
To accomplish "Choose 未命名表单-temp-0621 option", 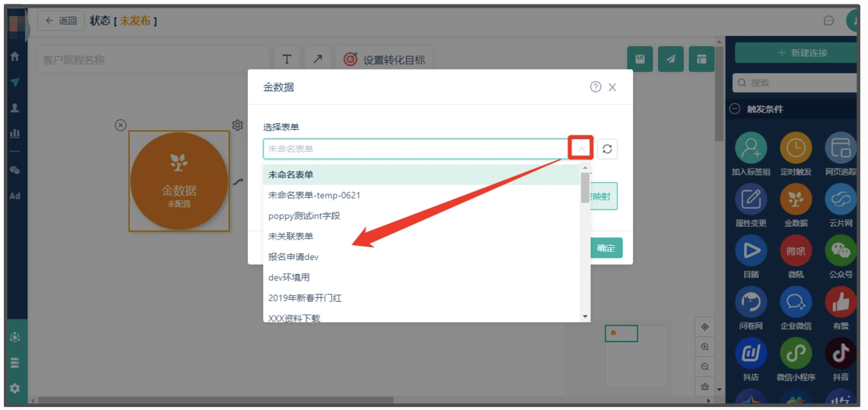I will pyautogui.click(x=422, y=195).
